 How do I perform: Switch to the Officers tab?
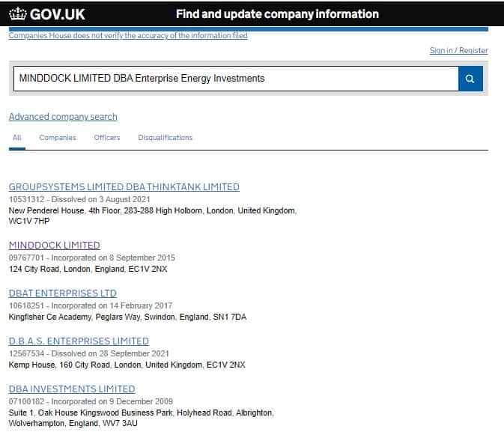click(107, 138)
